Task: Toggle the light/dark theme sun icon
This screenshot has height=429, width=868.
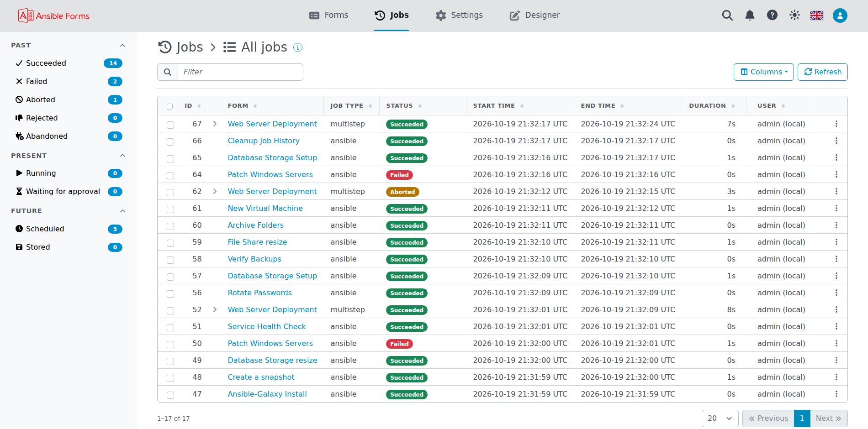Action: point(794,15)
